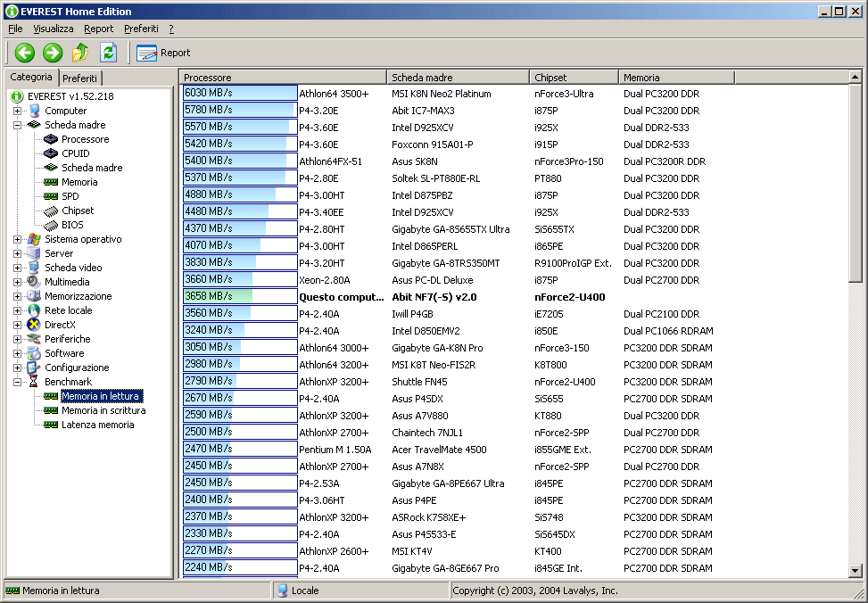
Task: Expand the DirectX tree node
Action: click(17, 325)
